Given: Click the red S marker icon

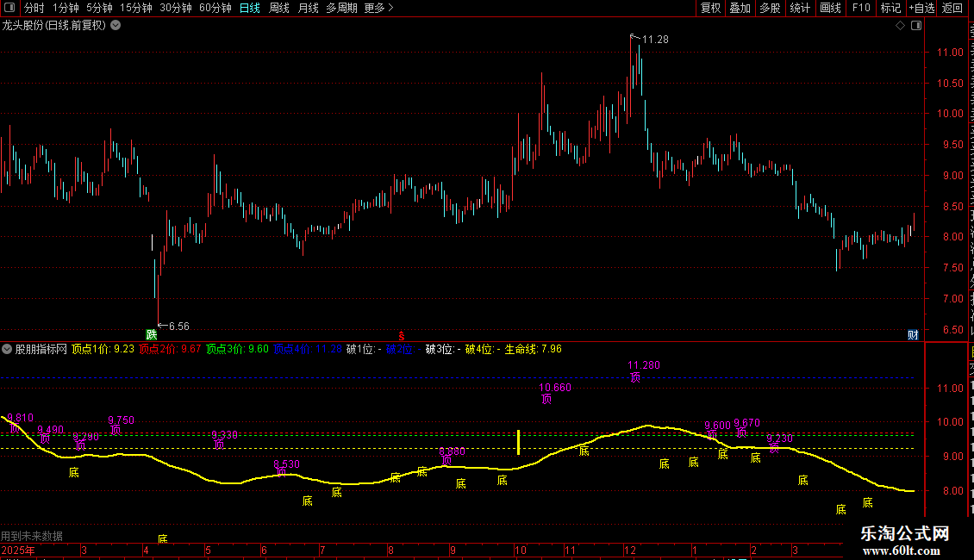Looking at the screenshot, I should pos(402,336).
